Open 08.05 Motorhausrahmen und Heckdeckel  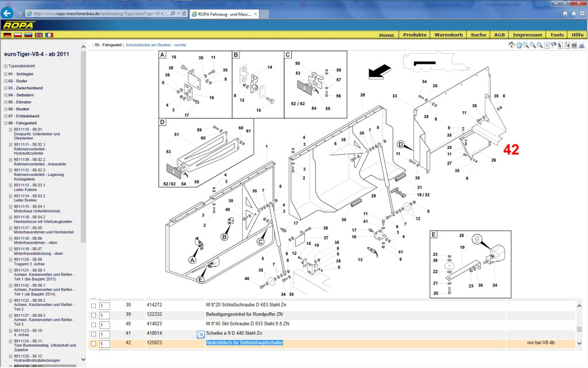[x=44, y=230]
